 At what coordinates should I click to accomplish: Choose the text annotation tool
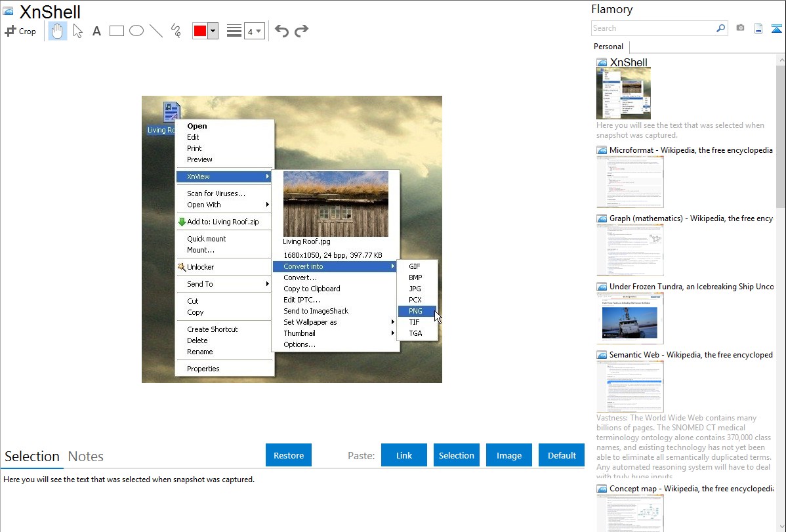(96, 31)
